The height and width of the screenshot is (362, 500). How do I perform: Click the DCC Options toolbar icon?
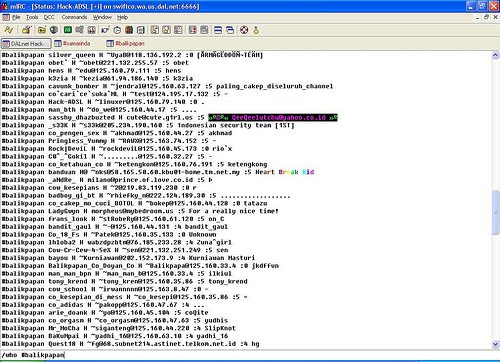[x=178, y=30]
